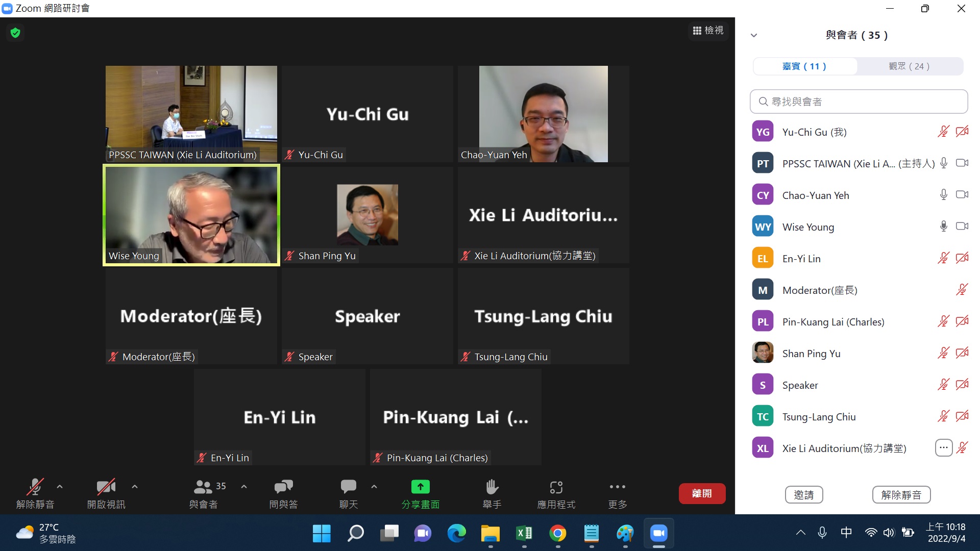Open Windows Start menu
Viewport: 980px width, 551px height.
click(322, 534)
